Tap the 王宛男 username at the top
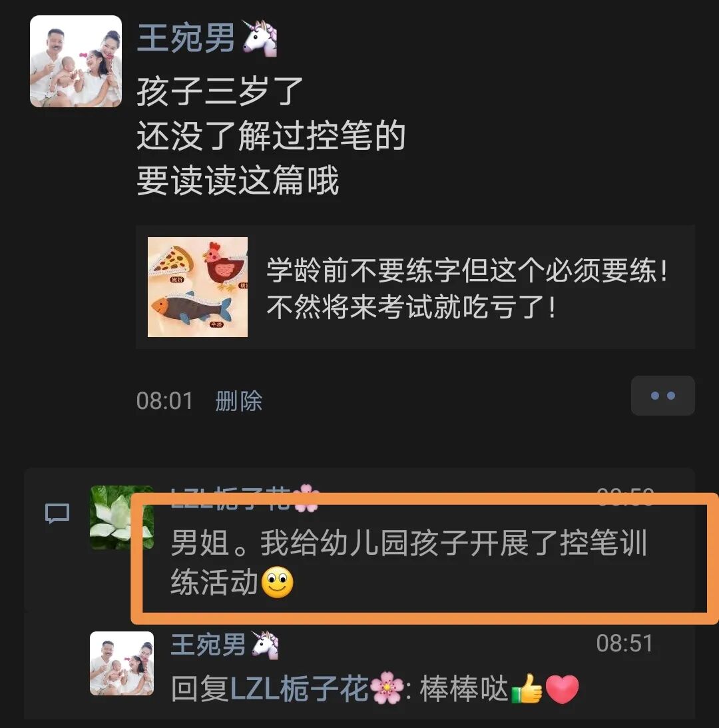This screenshot has width=719, height=728. pyautogui.click(x=186, y=38)
